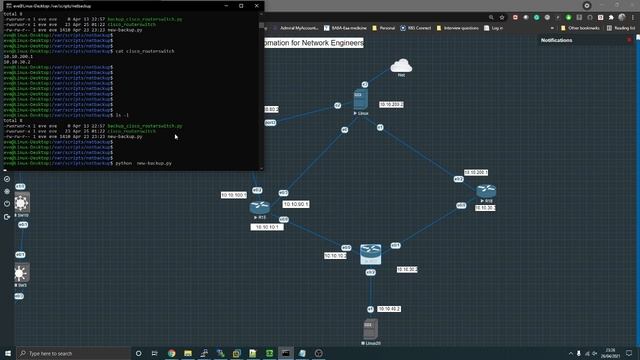Open the Log in bookmark
This screenshot has height=360, width=640.
pyautogui.click(x=493, y=28)
